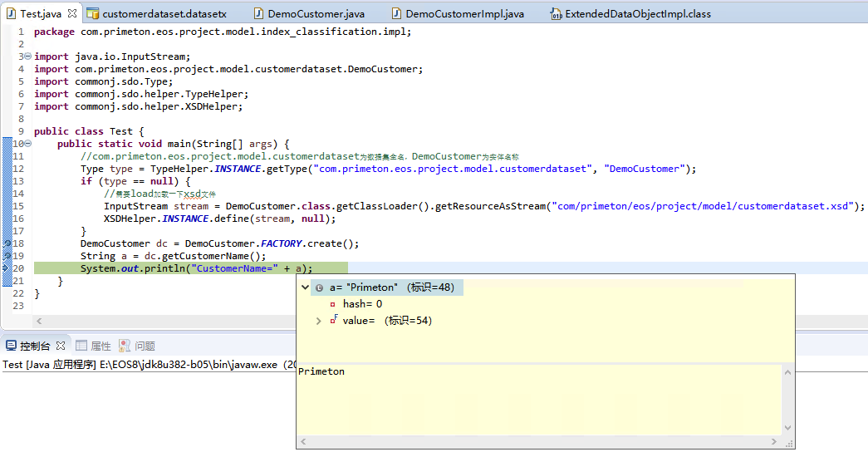
Task: Collapse the main method fold marker
Action: coord(28,144)
